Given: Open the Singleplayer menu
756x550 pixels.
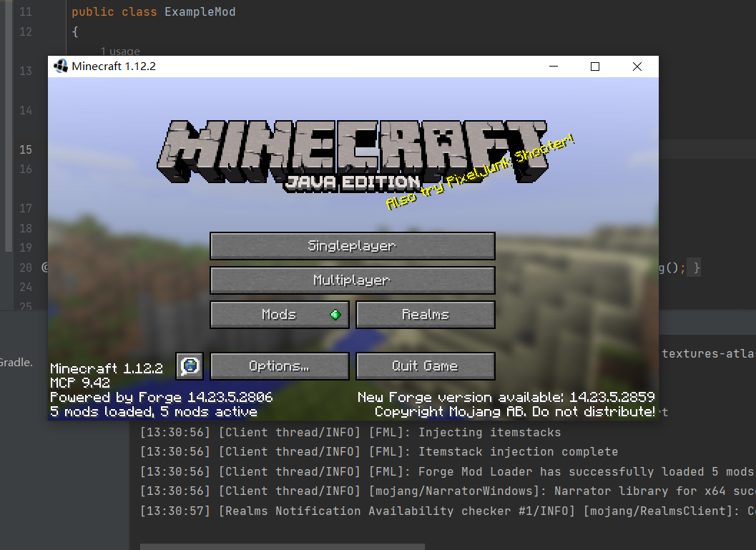Looking at the screenshot, I should tap(353, 246).
